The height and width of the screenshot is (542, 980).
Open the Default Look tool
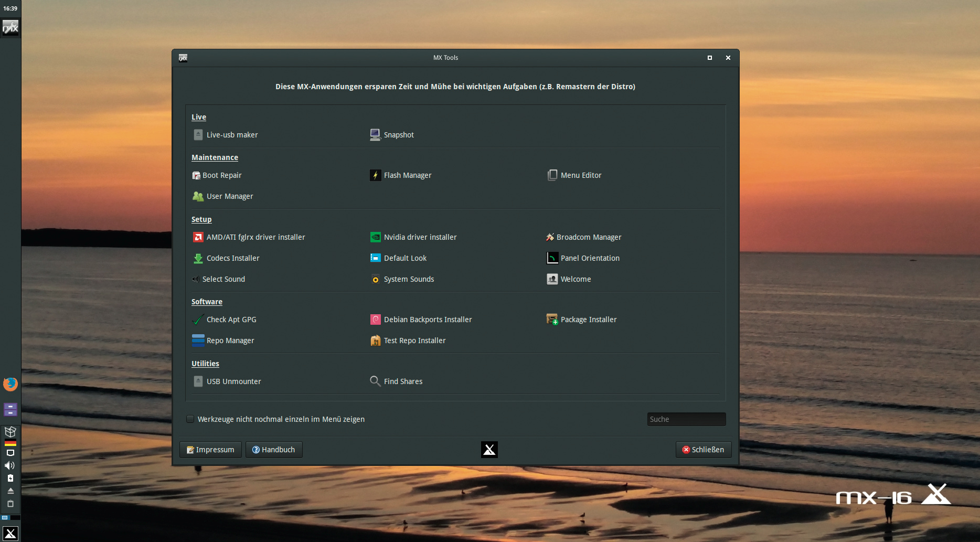[398, 258]
